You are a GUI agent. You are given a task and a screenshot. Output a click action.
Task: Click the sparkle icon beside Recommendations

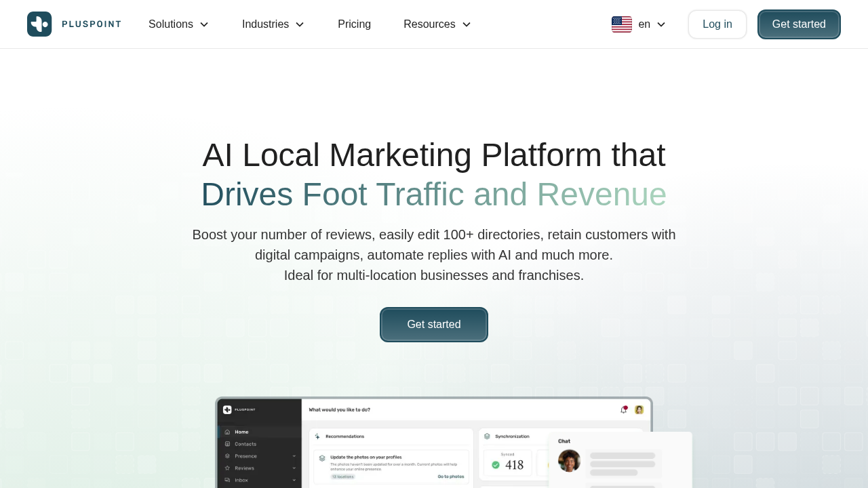[317, 436]
